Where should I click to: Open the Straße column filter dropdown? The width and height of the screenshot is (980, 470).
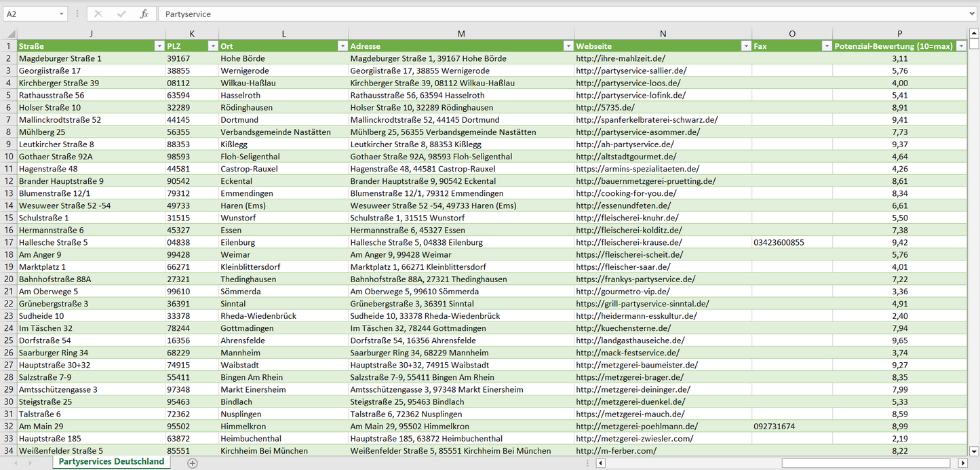157,46
